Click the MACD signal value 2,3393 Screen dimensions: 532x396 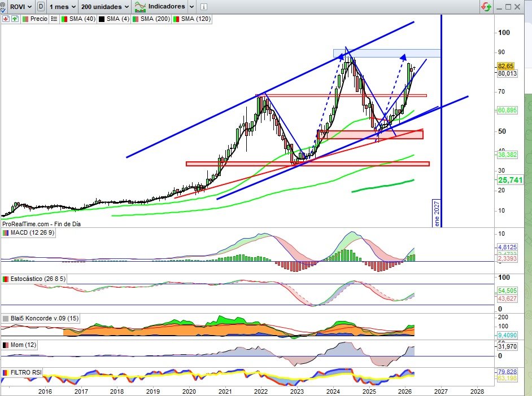coord(507,258)
